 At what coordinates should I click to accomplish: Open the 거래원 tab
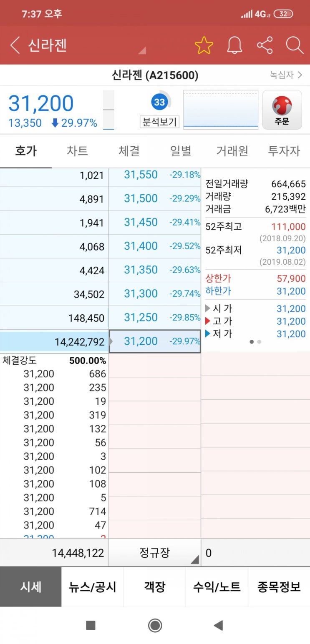pos(232,151)
